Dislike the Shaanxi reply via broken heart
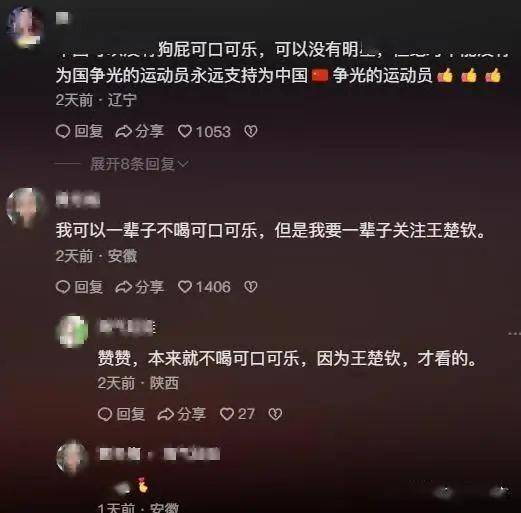 275,414
